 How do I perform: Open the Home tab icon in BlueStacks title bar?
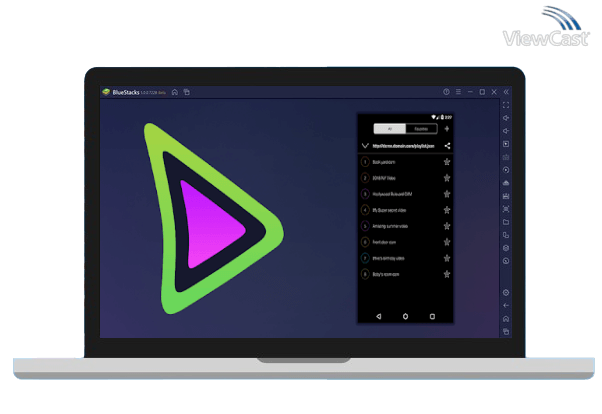pyautogui.click(x=175, y=92)
